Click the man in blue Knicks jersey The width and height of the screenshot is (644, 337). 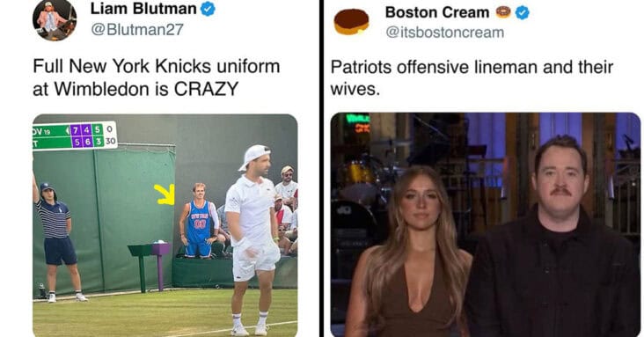tap(199, 221)
